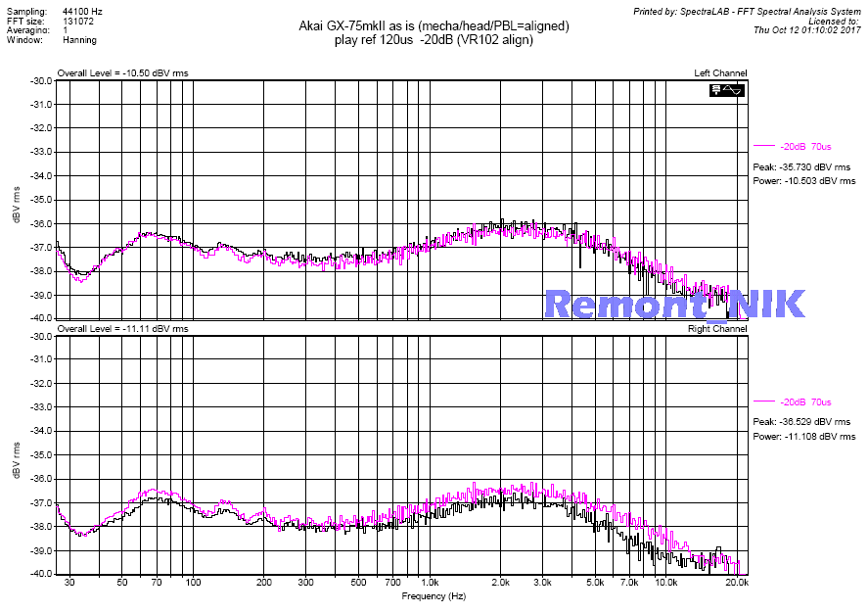Click the Akai GX-75mkII chart title

[433, 24]
